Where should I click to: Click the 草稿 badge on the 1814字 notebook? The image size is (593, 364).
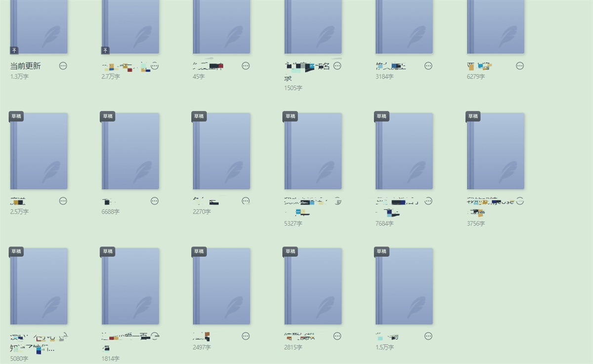(107, 251)
